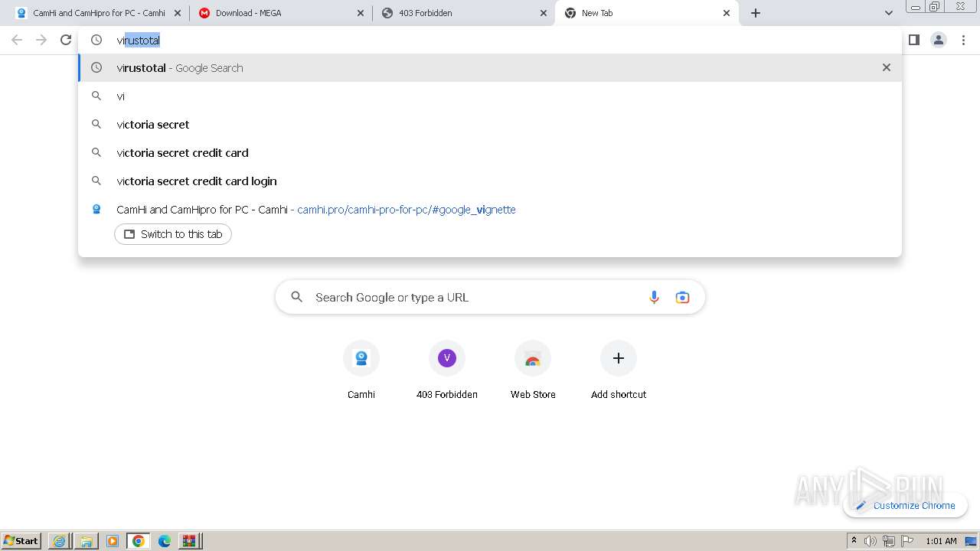Start voice search with microphone icon

pos(654,298)
